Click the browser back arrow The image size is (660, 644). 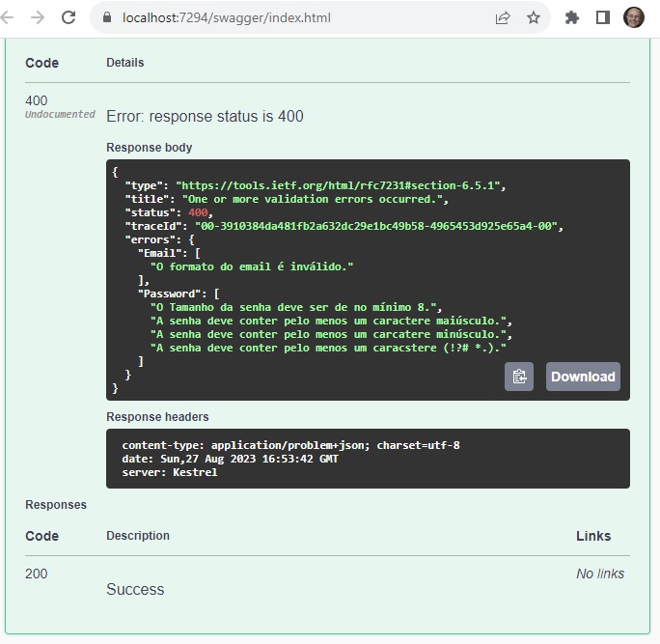[8, 17]
